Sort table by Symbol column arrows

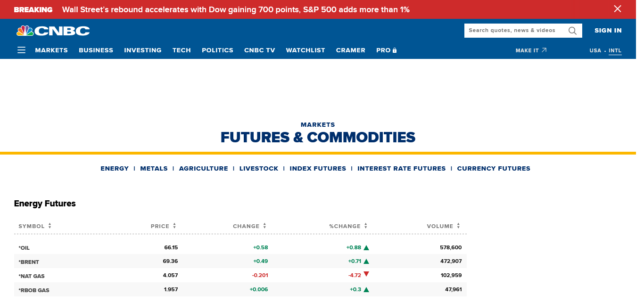[50, 226]
